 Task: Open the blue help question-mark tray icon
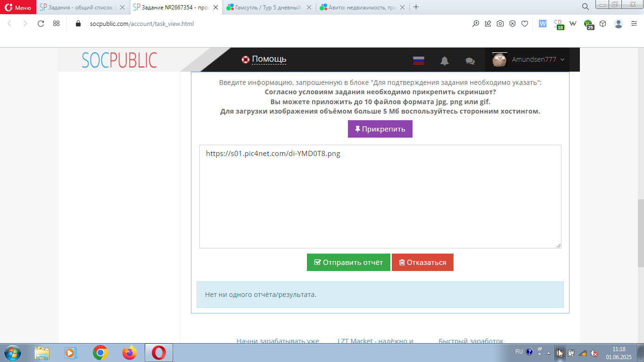(529, 352)
